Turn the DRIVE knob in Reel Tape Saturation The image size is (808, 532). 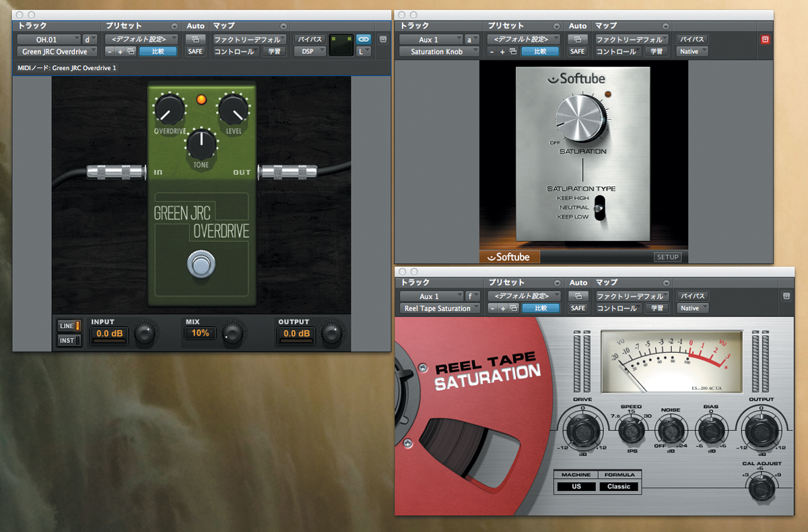582,430
